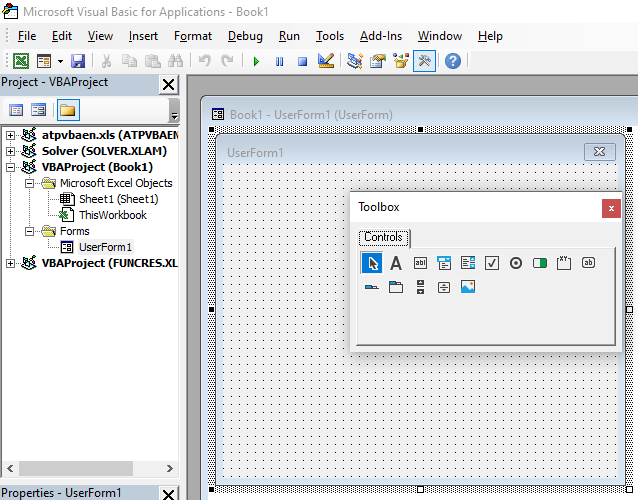
Task: Open the Window menu
Action: click(440, 36)
